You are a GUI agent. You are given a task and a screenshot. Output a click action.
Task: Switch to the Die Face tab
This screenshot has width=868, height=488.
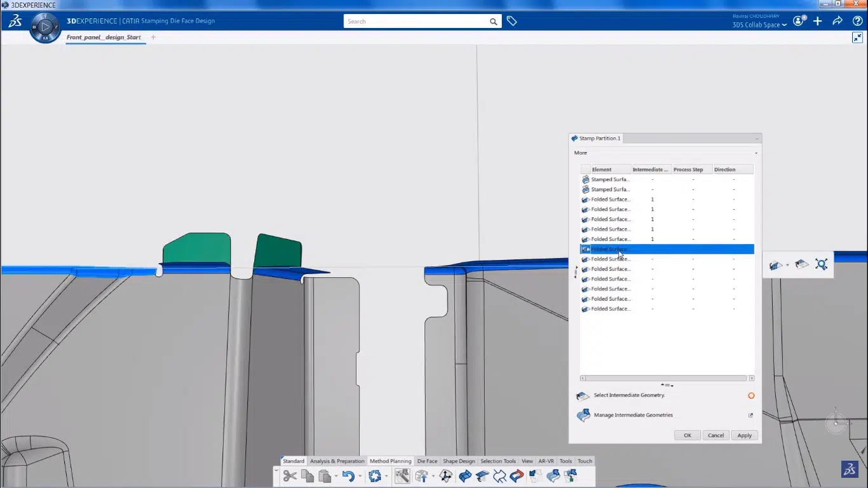point(426,461)
